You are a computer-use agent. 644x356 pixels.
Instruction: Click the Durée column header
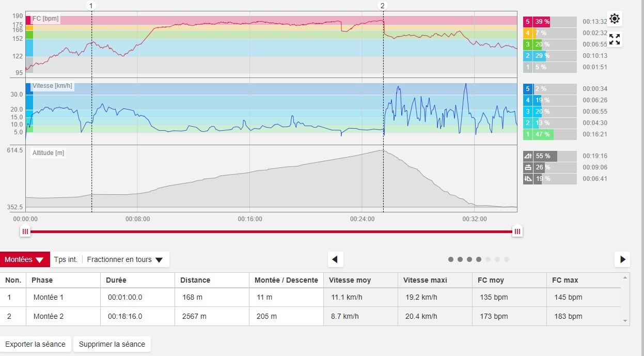click(137, 280)
